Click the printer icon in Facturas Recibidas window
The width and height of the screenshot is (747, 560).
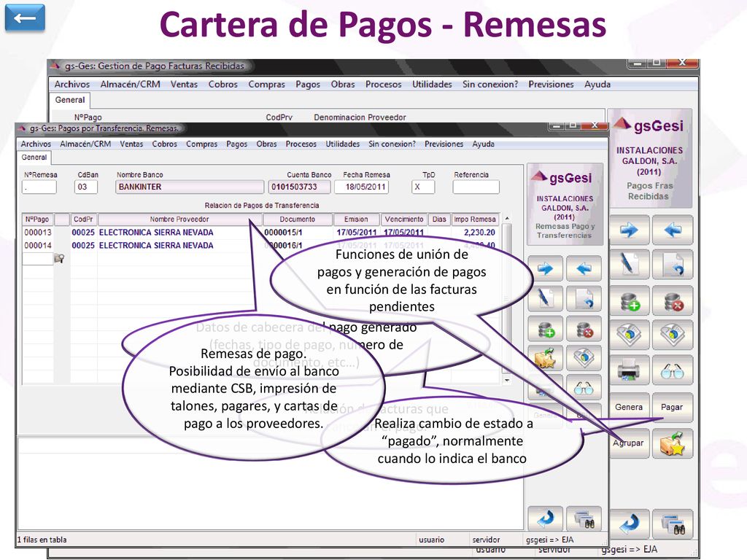tap(629, 371)
